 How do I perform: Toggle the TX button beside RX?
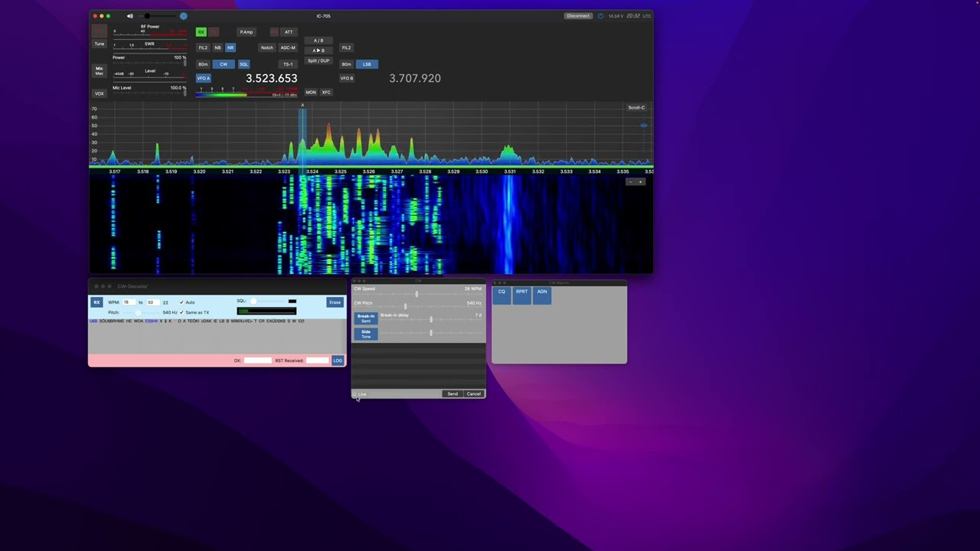pyautogui.click(x=214, y=32)
